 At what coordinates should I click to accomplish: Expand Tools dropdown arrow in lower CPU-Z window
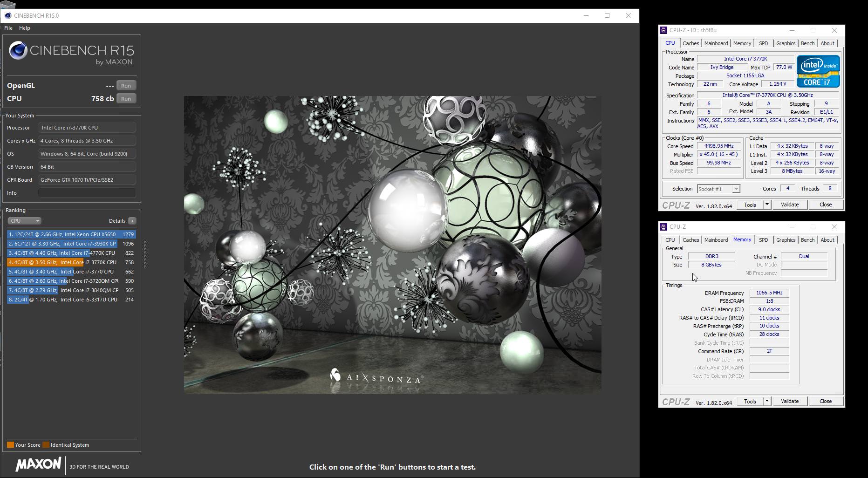767,401
